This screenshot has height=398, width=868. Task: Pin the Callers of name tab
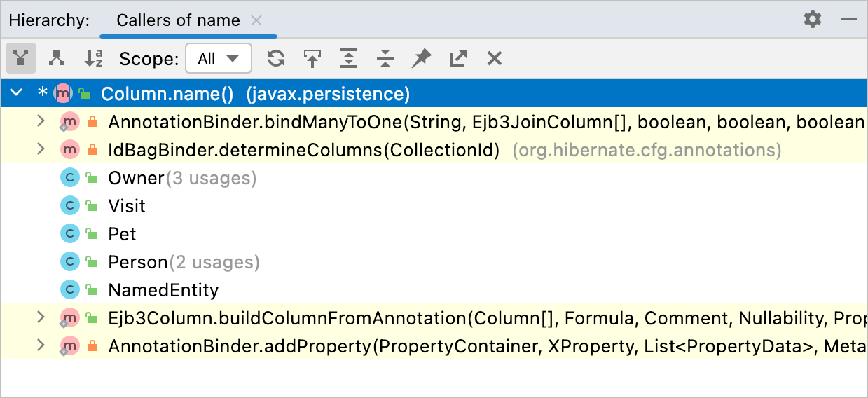coord(421,59)
